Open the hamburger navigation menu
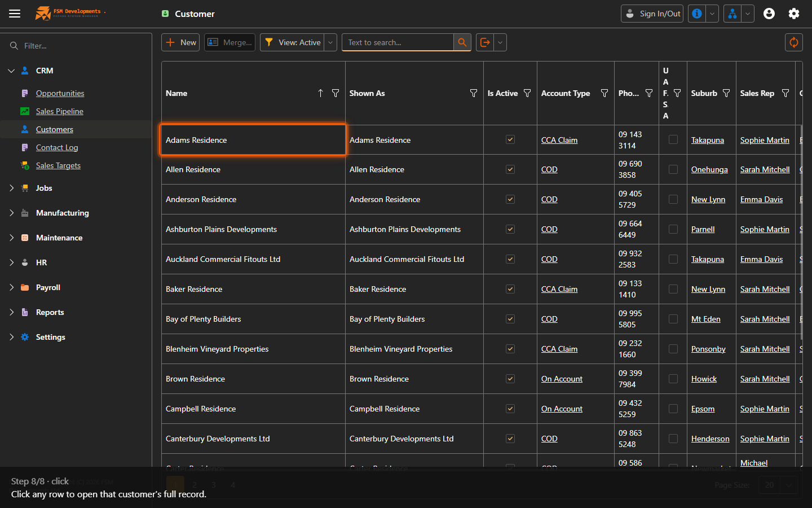 (15, 14)
